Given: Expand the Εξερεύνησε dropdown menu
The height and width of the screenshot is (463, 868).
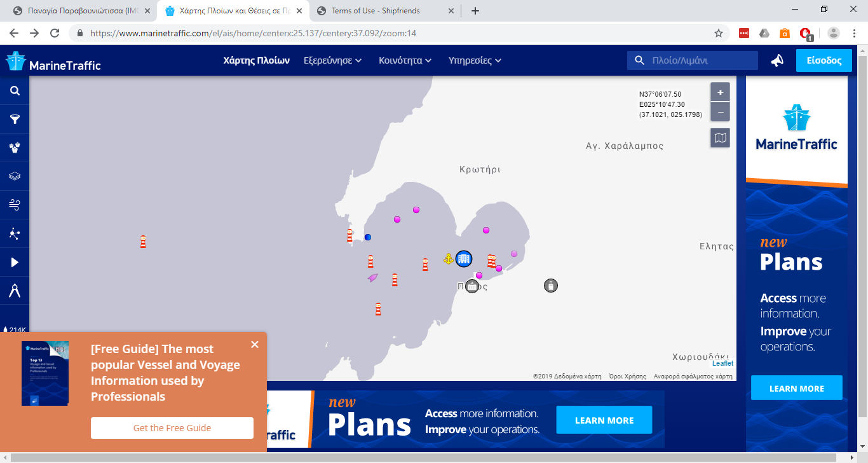Looking at the screenshot, I should pos(332,60).
